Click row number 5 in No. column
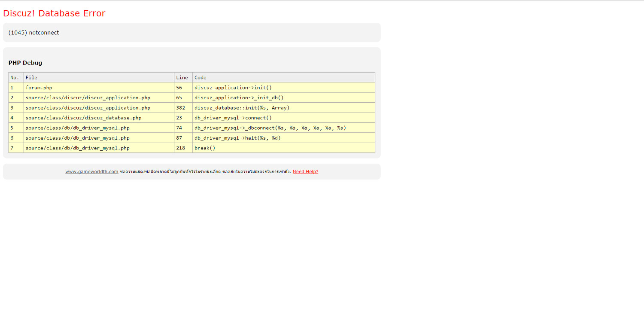 (x=16, y=128)
